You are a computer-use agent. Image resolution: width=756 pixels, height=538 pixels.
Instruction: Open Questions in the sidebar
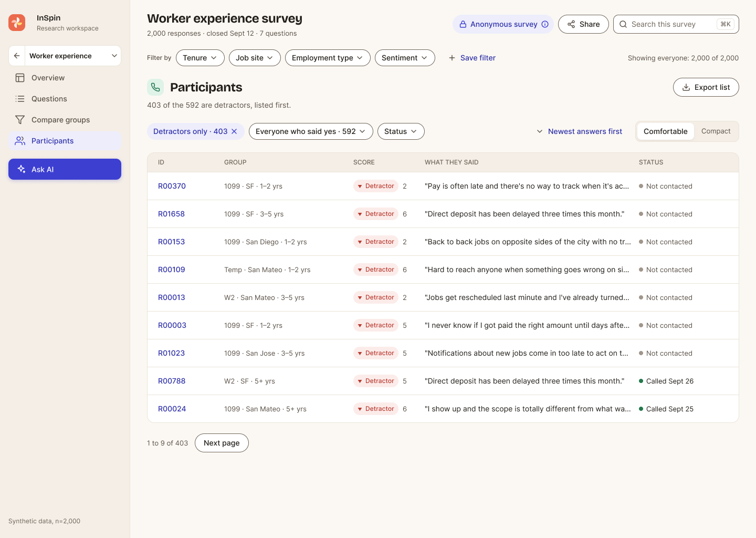coord(65,99)
